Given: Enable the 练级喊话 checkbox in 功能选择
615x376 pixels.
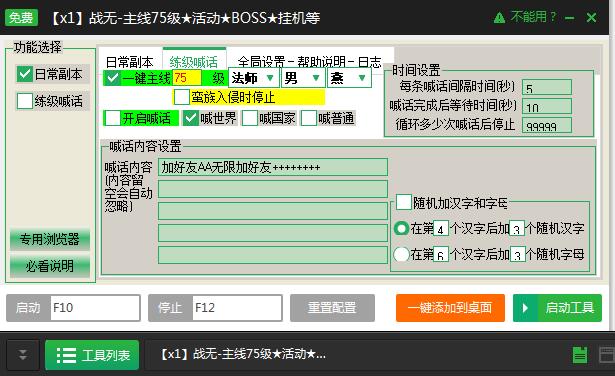Looking at the screenshot, I should (x=24, y=101).
